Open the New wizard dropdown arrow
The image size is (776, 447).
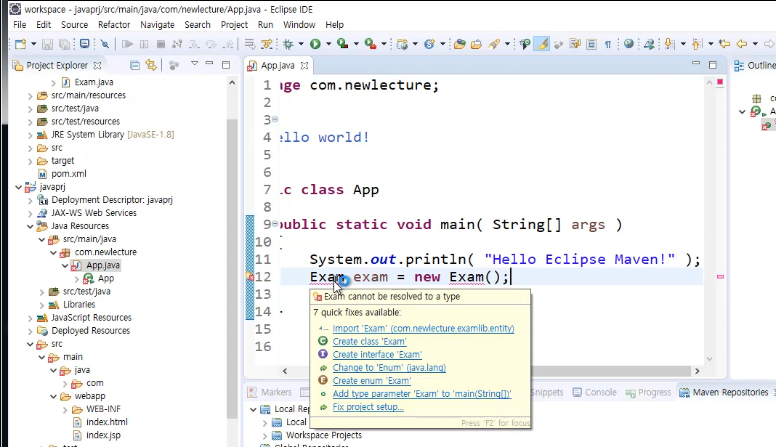tap(34, 44)
